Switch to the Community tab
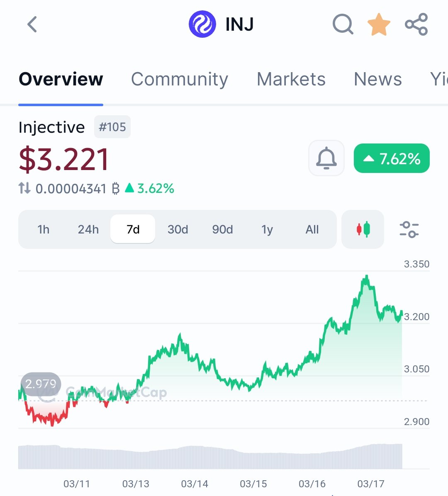 [179, 79]
